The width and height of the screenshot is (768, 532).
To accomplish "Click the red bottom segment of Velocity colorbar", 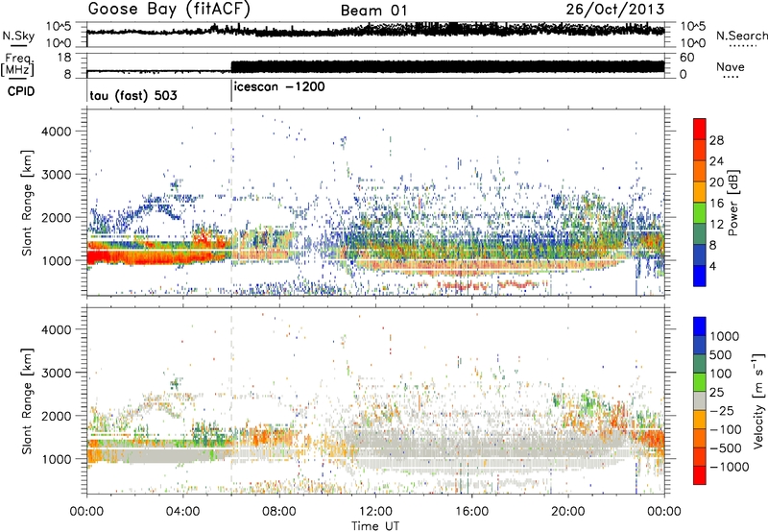I will tap(700, 475).
